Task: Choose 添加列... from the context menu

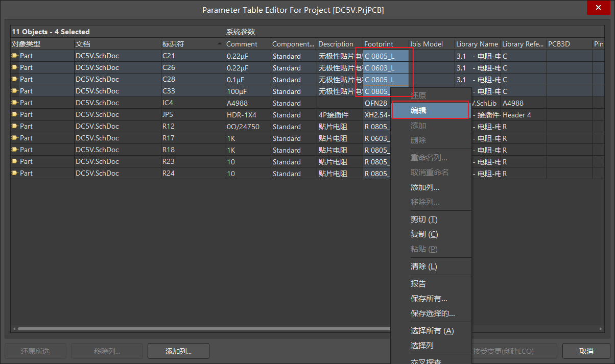Action: click(430, 187)
